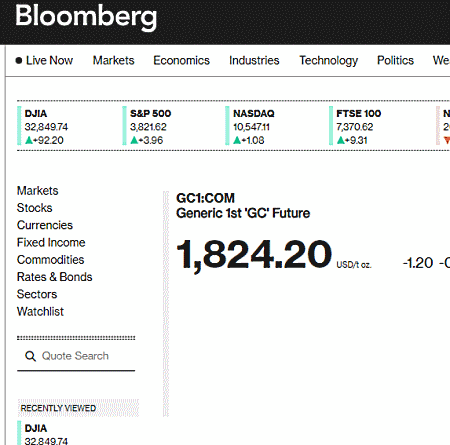Image resolution: width=450 pixels, height=445 pixels.
Task: Open Stocks in the sidebar
Action: [x=35, y=208]
